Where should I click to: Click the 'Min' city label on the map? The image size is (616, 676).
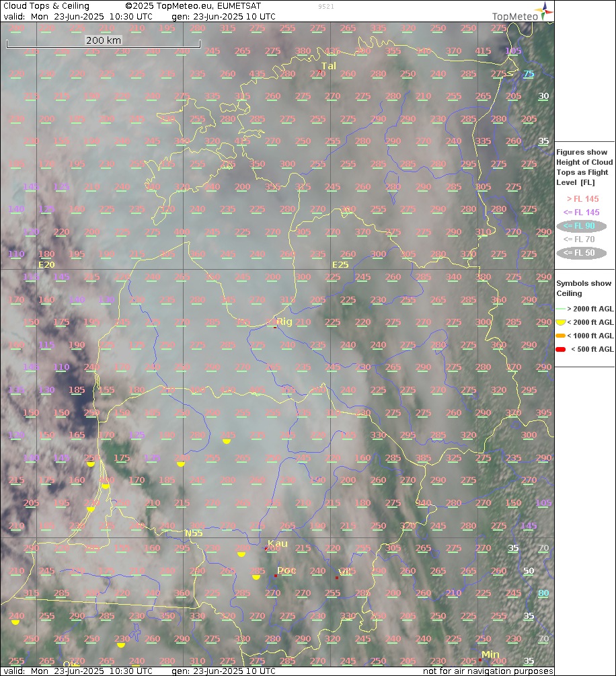tap(490, 655)
